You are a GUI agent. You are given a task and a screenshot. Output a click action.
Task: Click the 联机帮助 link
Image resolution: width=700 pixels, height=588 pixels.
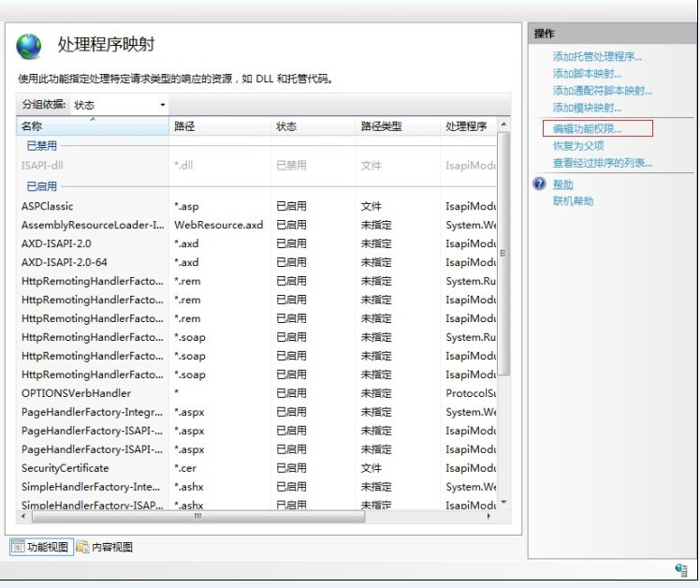[573, 201]
